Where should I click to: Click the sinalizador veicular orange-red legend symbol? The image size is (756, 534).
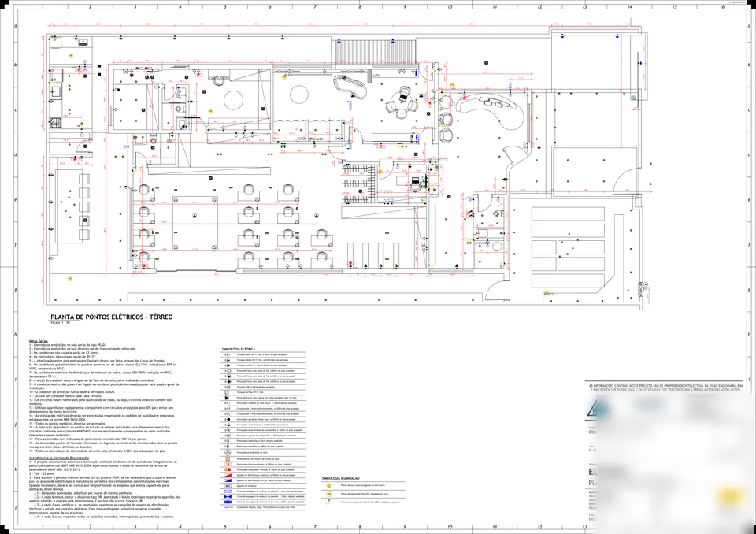(227, 469)
